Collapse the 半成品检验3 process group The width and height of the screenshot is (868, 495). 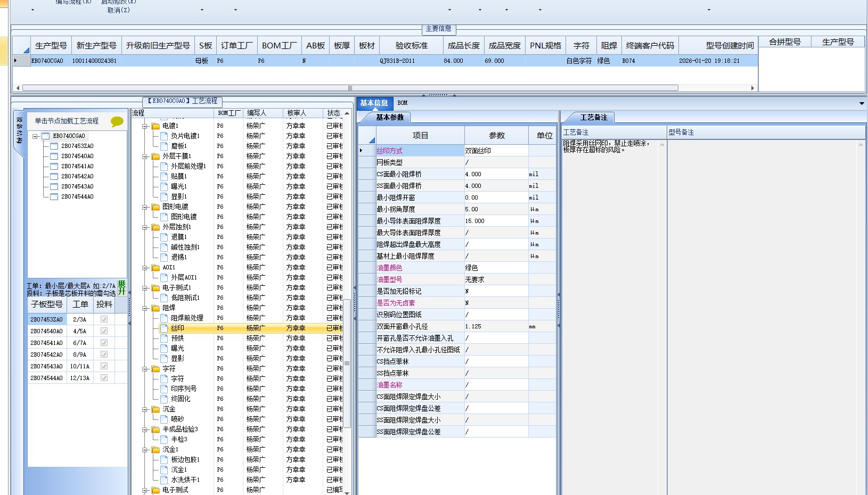coord(145,430)
